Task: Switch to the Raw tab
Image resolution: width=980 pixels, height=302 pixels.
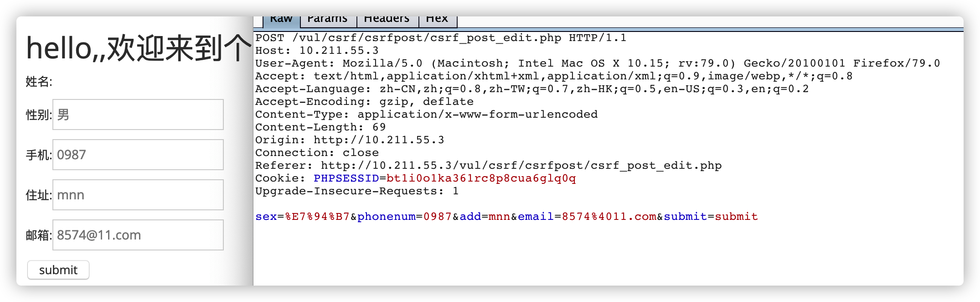Action: click(281, 20)
